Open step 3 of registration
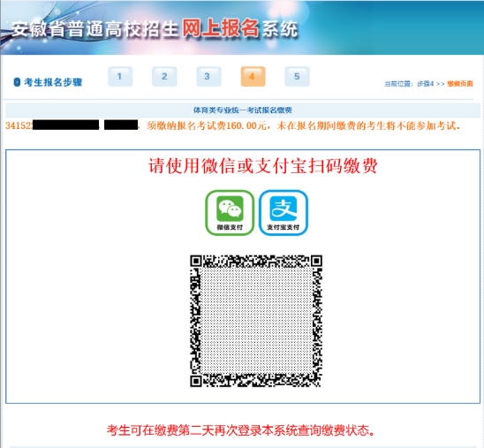The width and height of the screenshot is (484, 448). pyautogui.click(x=208, y=76)
